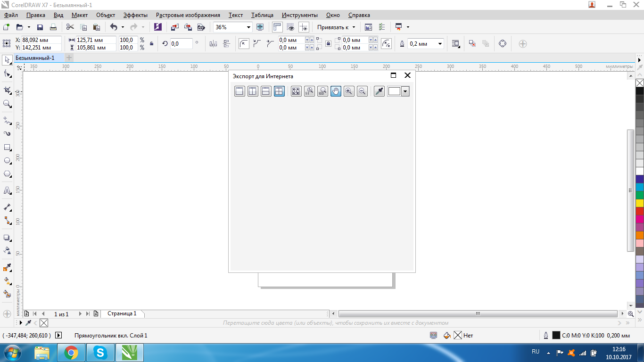
Task: Click the No color swatch in palette
Action: click(640, 83)
